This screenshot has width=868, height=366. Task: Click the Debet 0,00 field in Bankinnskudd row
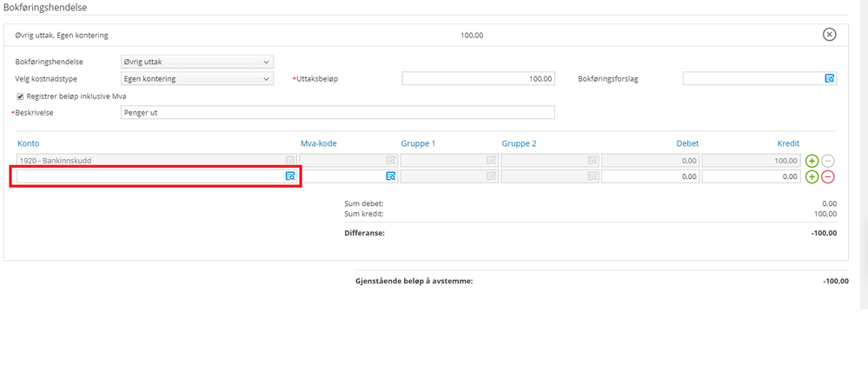(651, 161)
